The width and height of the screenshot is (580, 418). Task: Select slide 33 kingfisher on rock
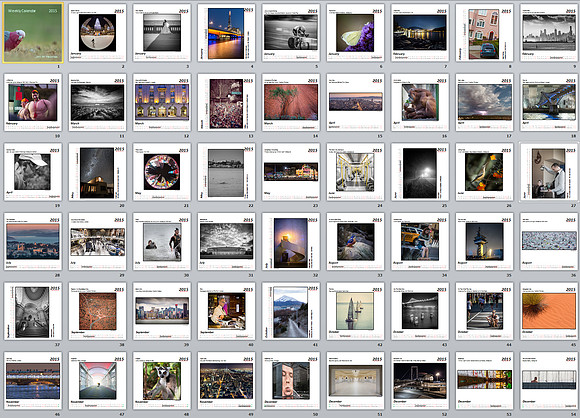click(x=355, y=242)
